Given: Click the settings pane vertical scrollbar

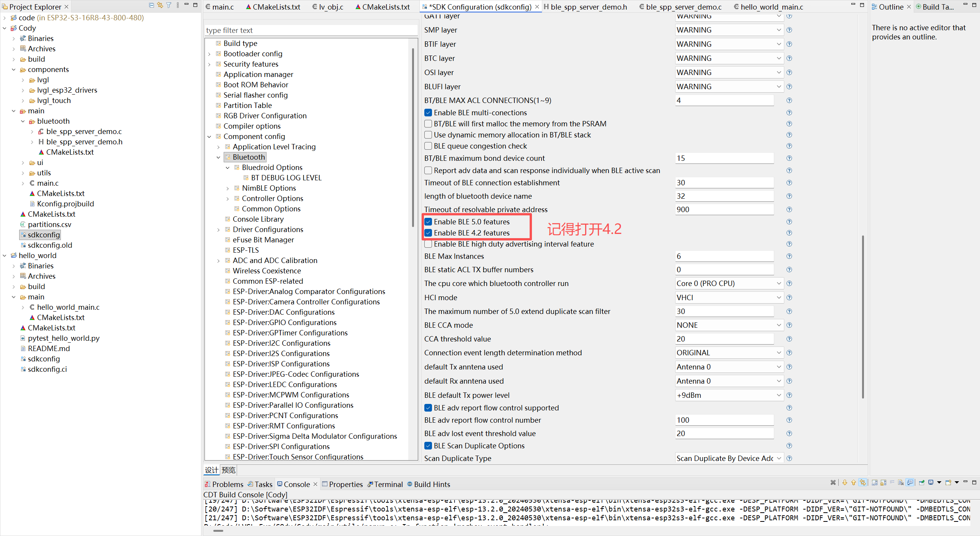Looking at the screenshot, I should click(862, 317).
